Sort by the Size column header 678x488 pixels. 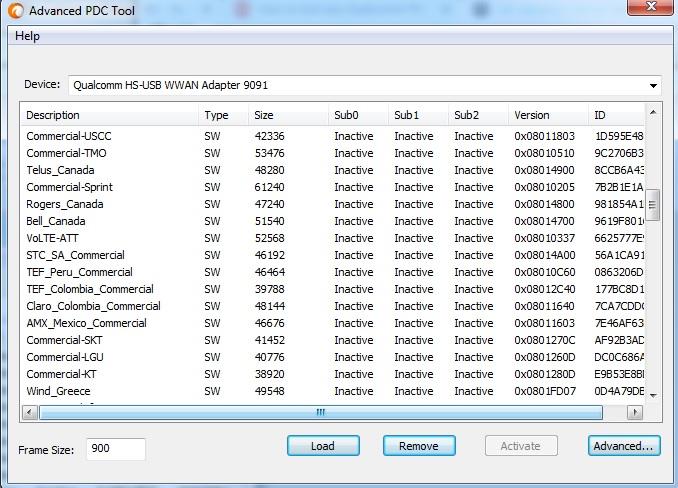(288, 115)
